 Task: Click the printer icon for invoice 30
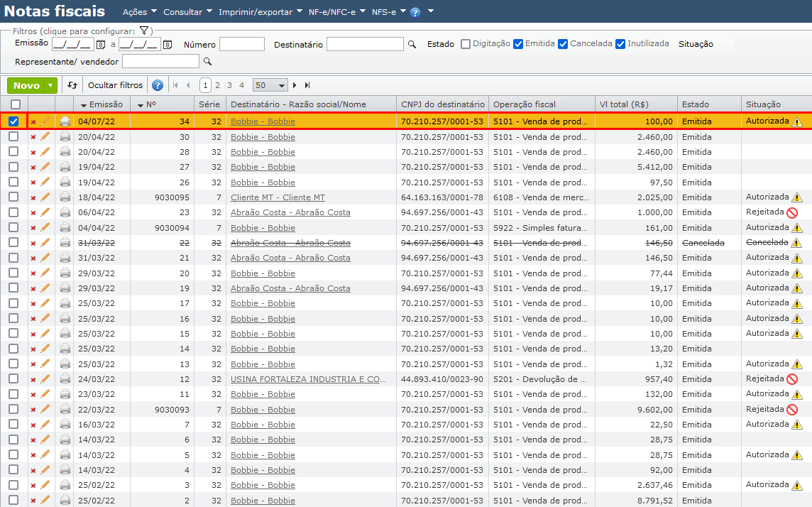click(x=65, y=137)
